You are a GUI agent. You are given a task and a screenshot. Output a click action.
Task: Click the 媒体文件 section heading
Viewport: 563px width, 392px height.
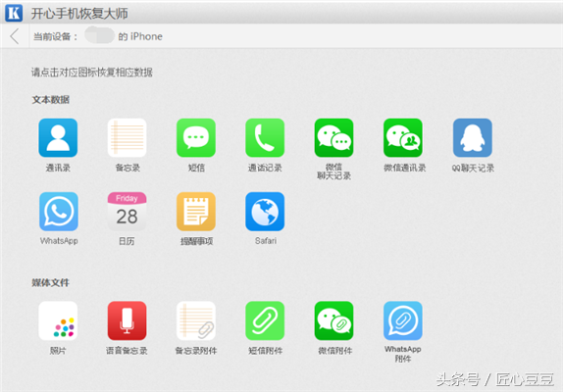51,282
